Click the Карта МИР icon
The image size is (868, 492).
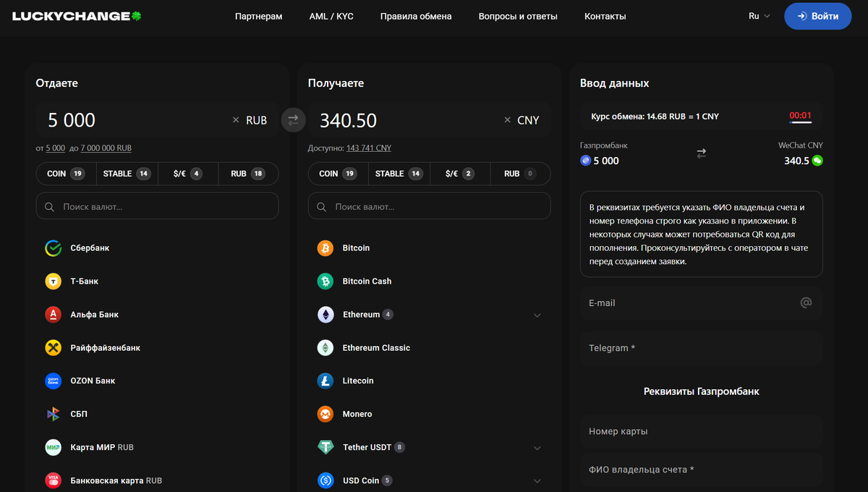[x=54, y=447]
